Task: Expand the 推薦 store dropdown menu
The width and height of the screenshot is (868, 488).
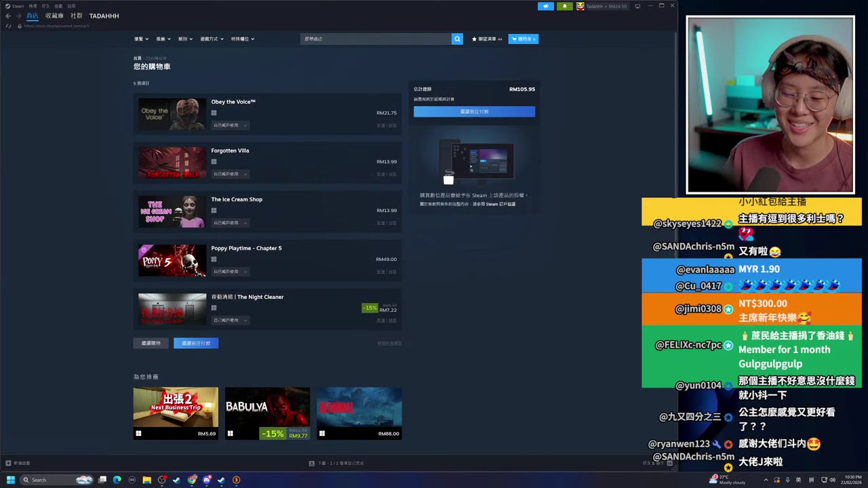Action: click(x=163, y=39)
